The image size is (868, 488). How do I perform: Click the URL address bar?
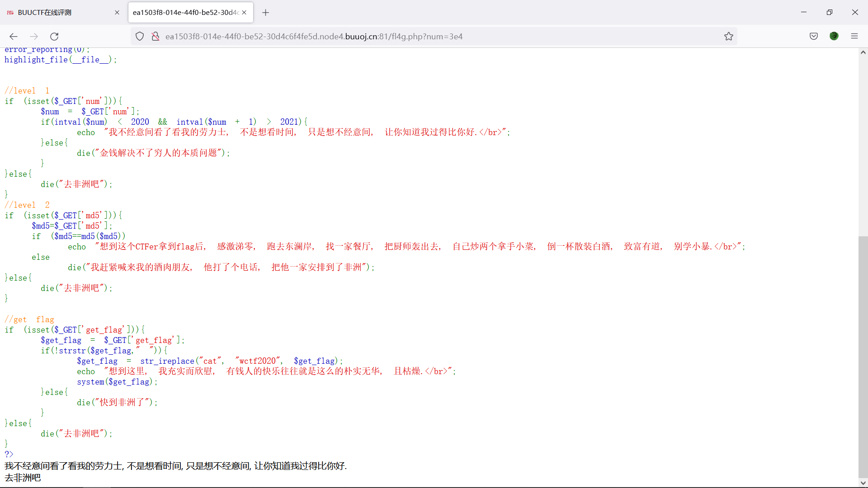click(x=407, y=37)
